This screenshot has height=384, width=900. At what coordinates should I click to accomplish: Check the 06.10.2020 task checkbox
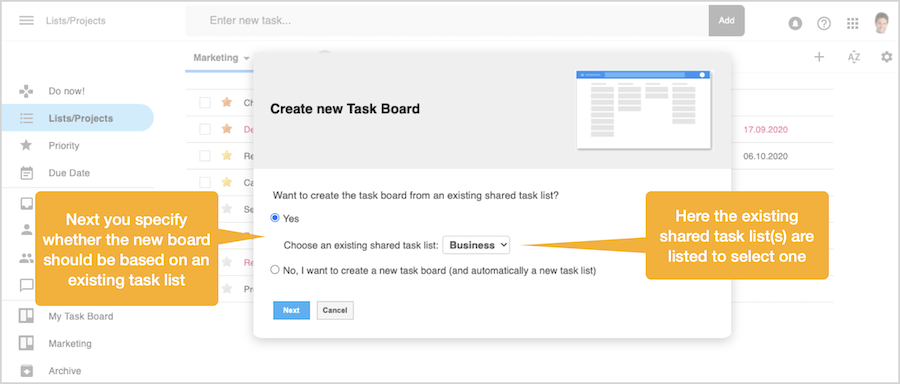pos(205,156)
